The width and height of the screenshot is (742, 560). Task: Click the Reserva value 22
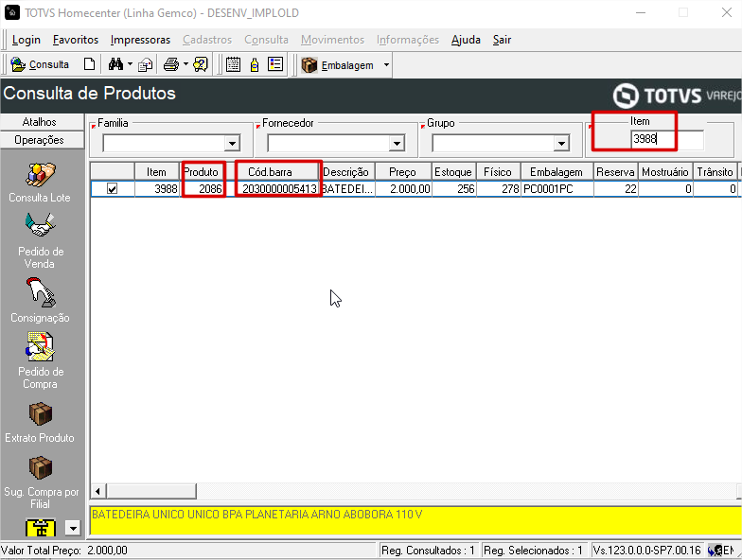tap(615, 189)
